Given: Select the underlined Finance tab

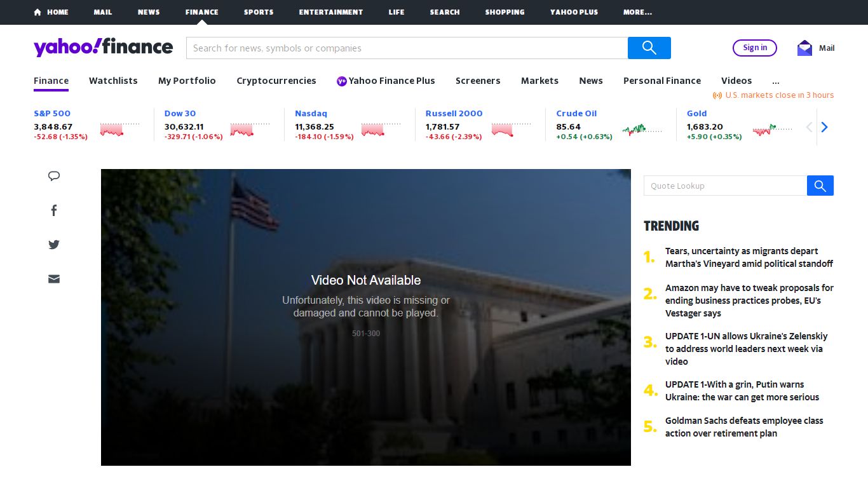Looking at the screenshot, I should click(51, 81).
